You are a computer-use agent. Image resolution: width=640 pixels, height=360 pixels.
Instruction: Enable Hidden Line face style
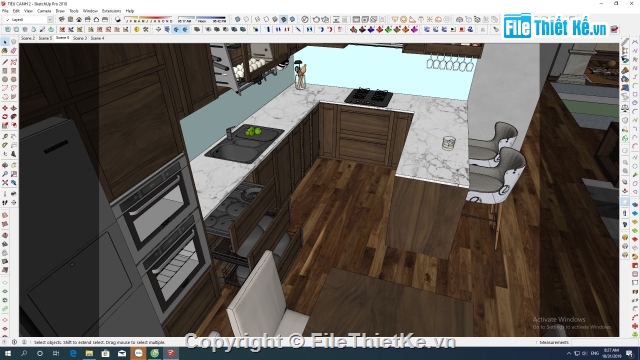[x=266, y=19]
